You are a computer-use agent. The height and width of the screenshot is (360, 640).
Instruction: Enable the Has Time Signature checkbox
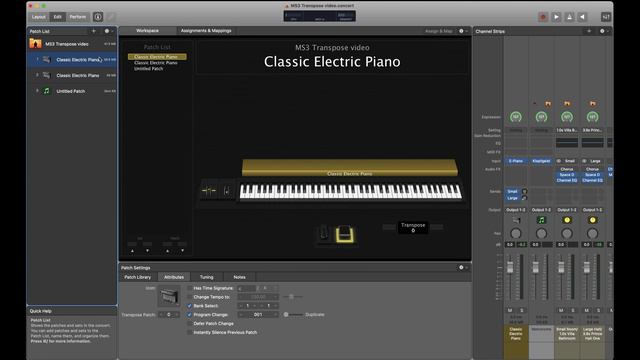coord(189,288)
